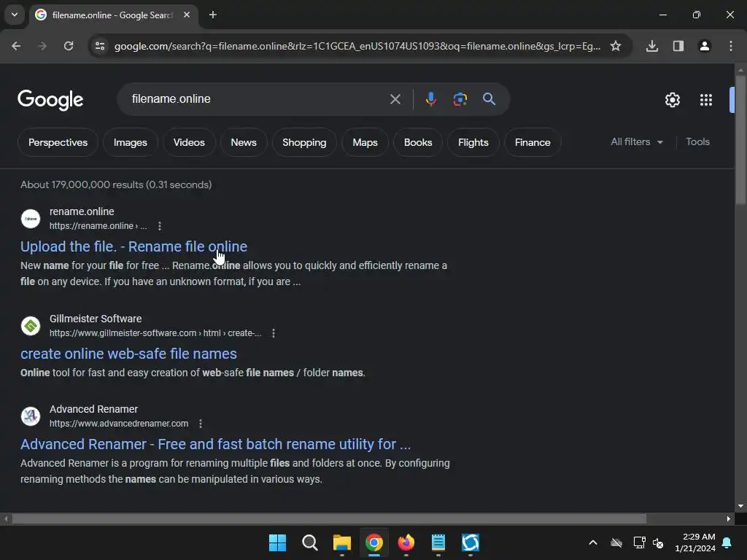Open the taskbar clock and date
The image size is (747, 560).
pos(695,542)
